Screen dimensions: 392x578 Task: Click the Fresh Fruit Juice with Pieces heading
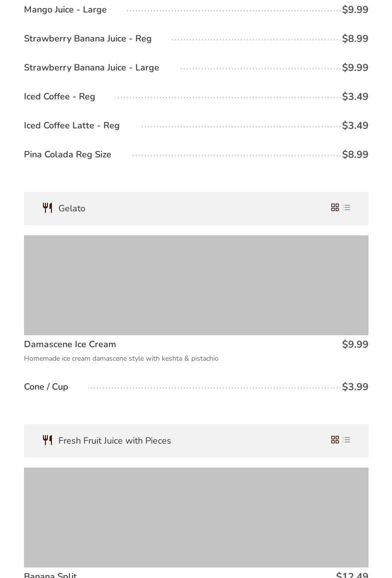click(115, 441)
